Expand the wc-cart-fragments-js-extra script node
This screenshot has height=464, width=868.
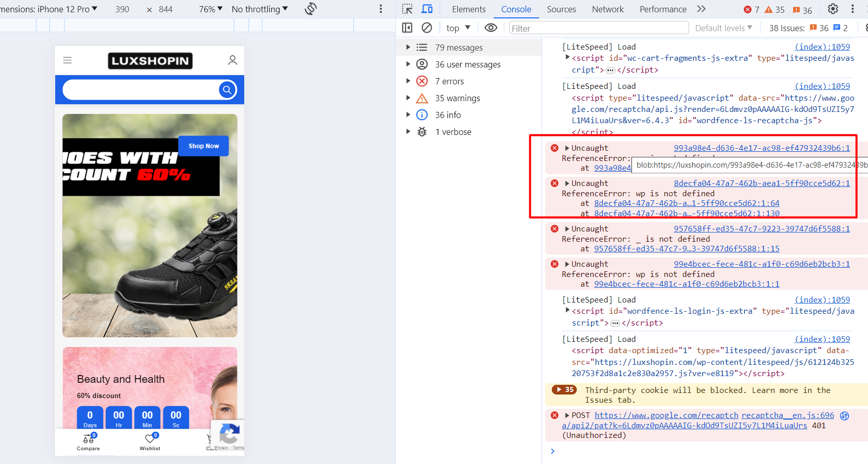tap(568, 57)
